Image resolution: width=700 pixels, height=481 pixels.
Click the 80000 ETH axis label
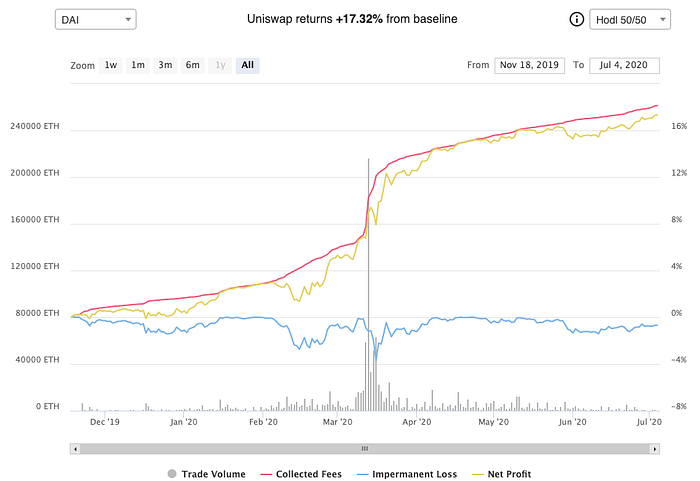click(x=37, y=313)
